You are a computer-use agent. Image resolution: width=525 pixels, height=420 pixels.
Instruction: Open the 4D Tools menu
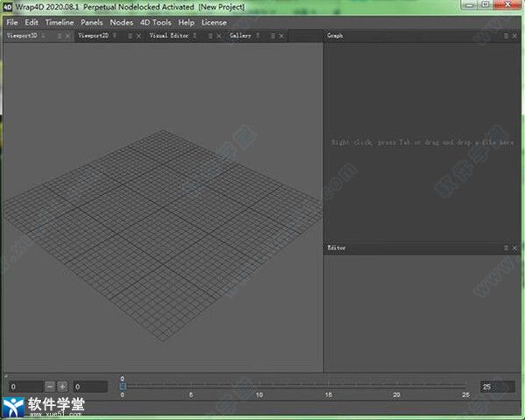(x=156, y=23)
